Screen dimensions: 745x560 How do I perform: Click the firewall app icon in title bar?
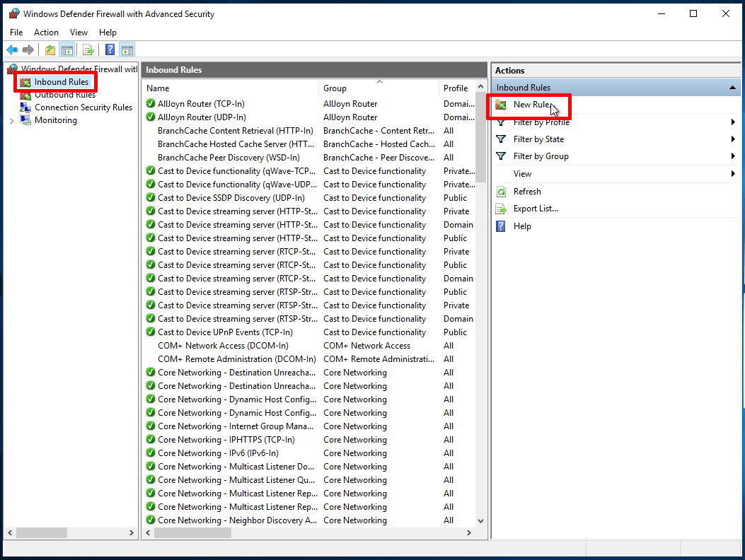[x=14, y=13]
